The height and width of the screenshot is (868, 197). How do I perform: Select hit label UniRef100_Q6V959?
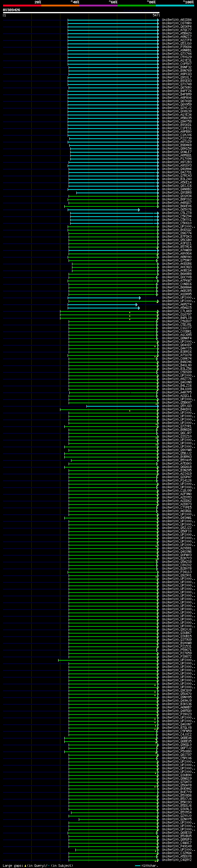(x=176, y=104)
